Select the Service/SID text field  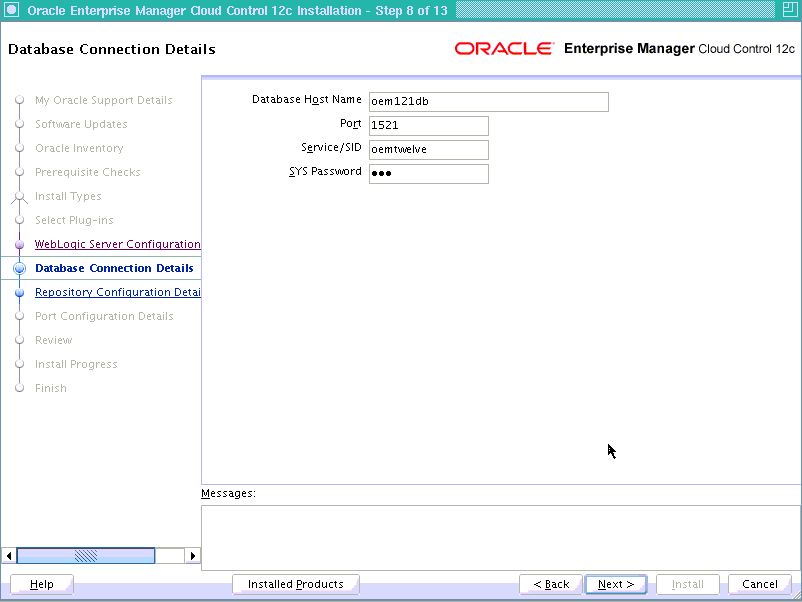428,150
